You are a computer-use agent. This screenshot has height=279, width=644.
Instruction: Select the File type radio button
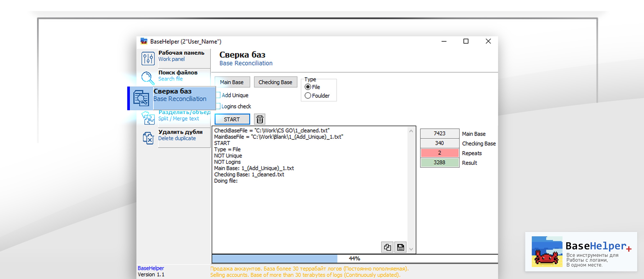(x=308, y=87)
